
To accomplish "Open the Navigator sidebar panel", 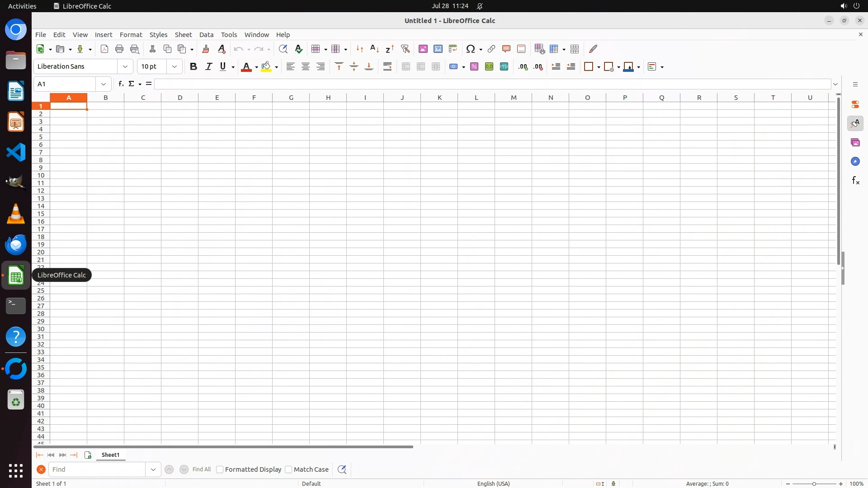I will pyautogui.click(x=855, y=161).
